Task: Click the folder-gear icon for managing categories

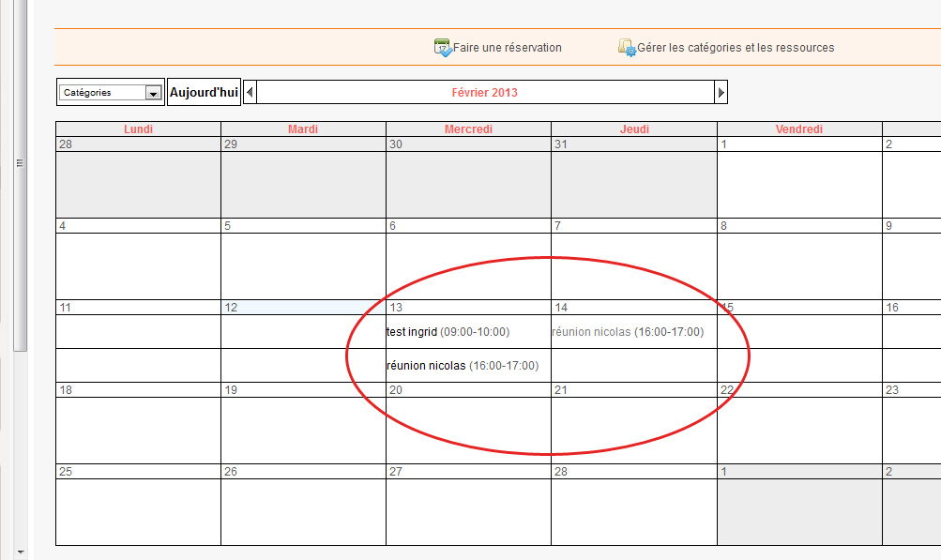Action: coord(627,48)
